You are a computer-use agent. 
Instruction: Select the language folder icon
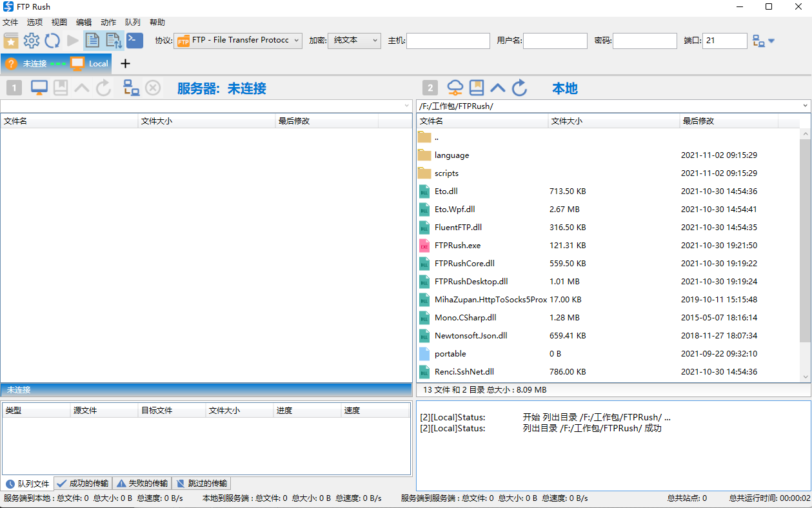pyautogui.click(x=424, y=155)
